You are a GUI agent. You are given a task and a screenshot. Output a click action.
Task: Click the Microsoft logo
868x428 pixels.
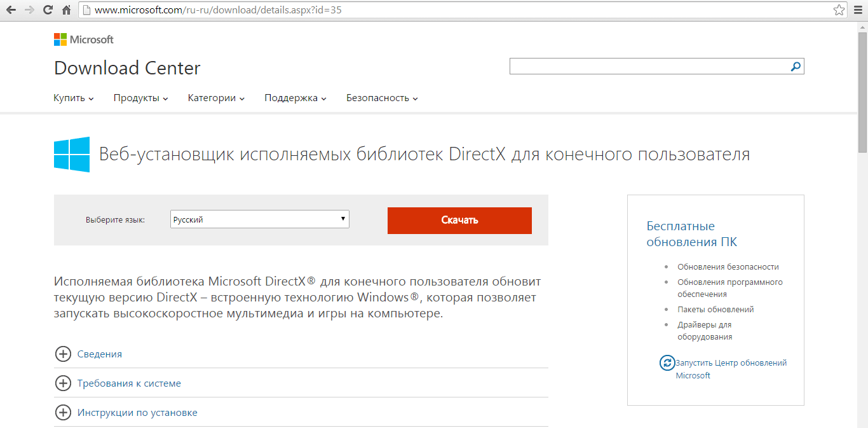[x=84, y=39]
